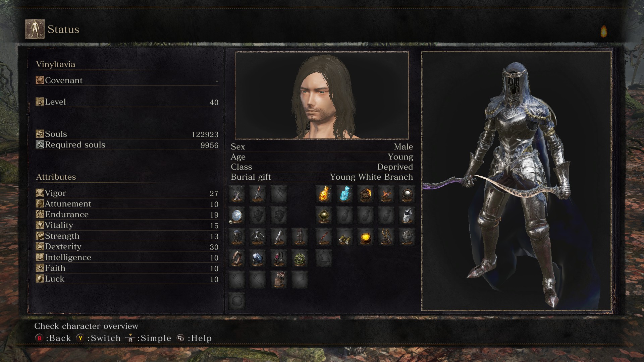This screenshot has height=362, width=644.
Task: Select the orange Estus Flask item
Action: click(324, 194)
